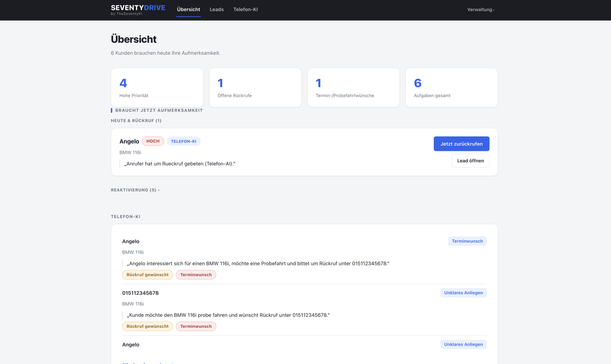Click '6 Kunden brauchen heute' subtitle
611x364 pixels.
165,53
